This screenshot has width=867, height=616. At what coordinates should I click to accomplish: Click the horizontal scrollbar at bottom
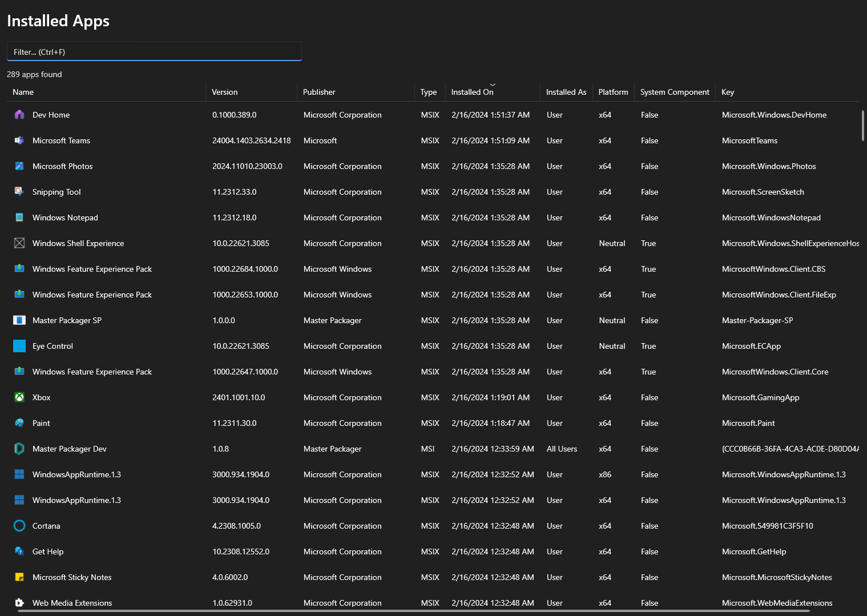[x=413, y=611]
